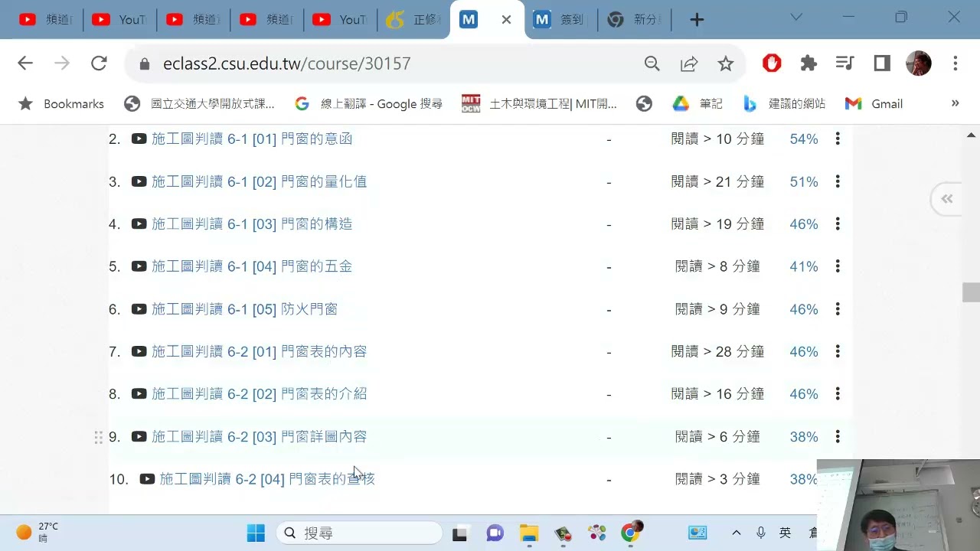Click the taskbar 搜尋 search box
This screenshot has width=980, height=551.
pos(359,533)
